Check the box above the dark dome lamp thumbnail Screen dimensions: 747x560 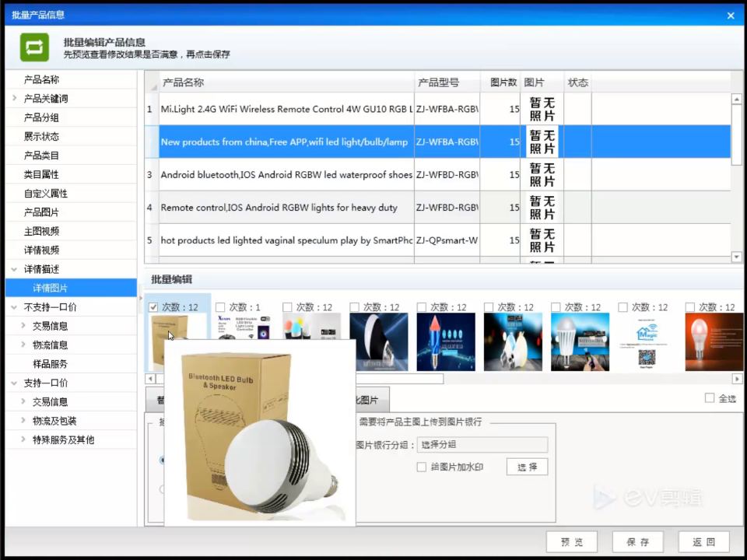[355, 307]
